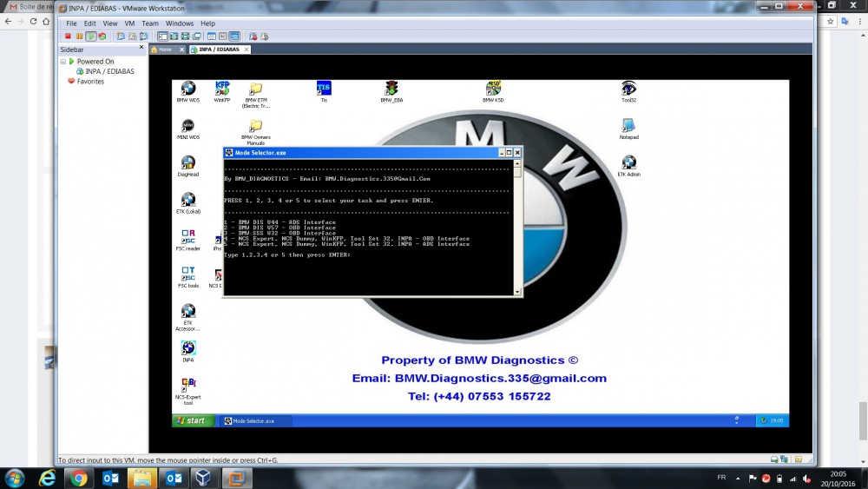Launch BMW_EBA desktop shortcut
Viewport: 868px width, 489px height.
coord(391,91)
